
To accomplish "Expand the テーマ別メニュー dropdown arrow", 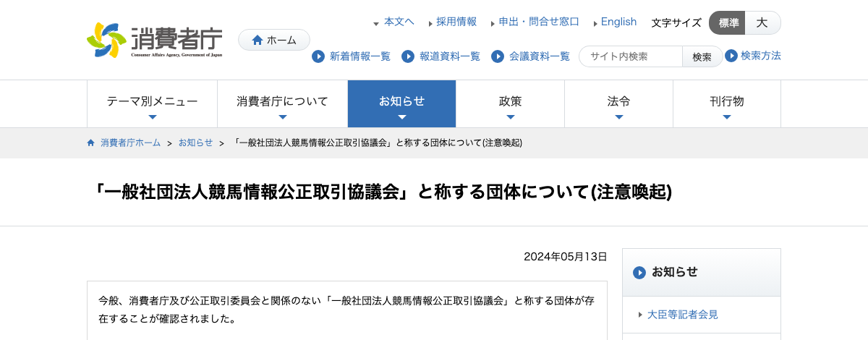I will pyautogui.click(x=153, y=117).
